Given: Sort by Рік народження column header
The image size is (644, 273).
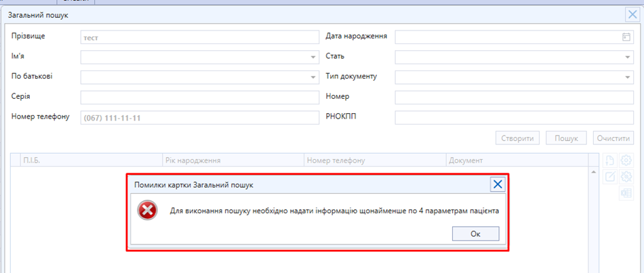Looking at the screenshot, I should (233, 161).
